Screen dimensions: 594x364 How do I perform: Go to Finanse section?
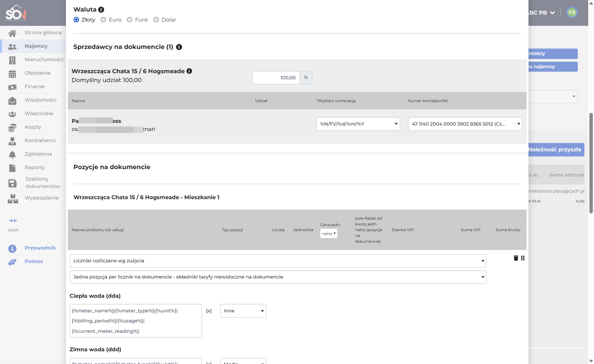click(x=35, y=86)
